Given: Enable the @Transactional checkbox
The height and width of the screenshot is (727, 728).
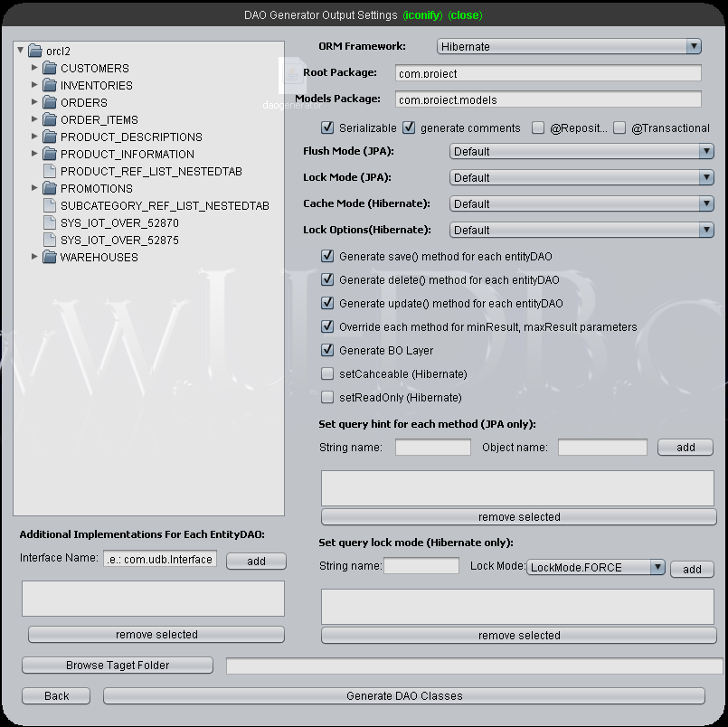Looking at the screenshot, I should click(x=619, y=127).
